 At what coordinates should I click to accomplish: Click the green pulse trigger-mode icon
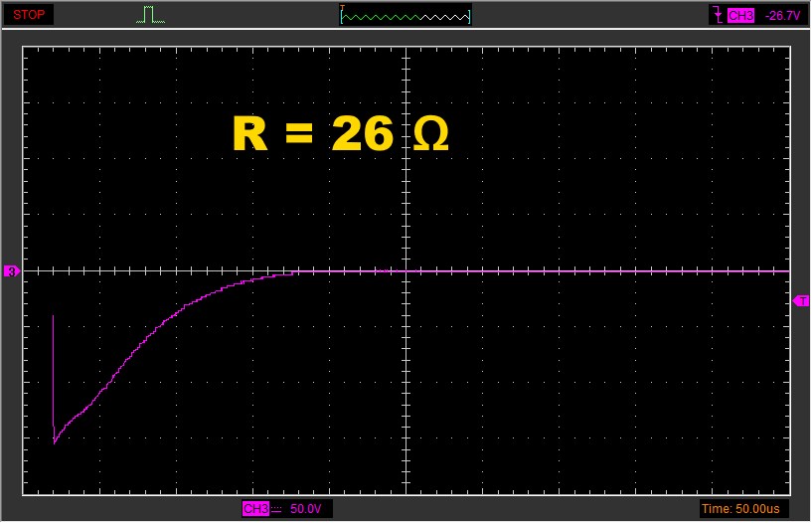[x=150, y=15]
